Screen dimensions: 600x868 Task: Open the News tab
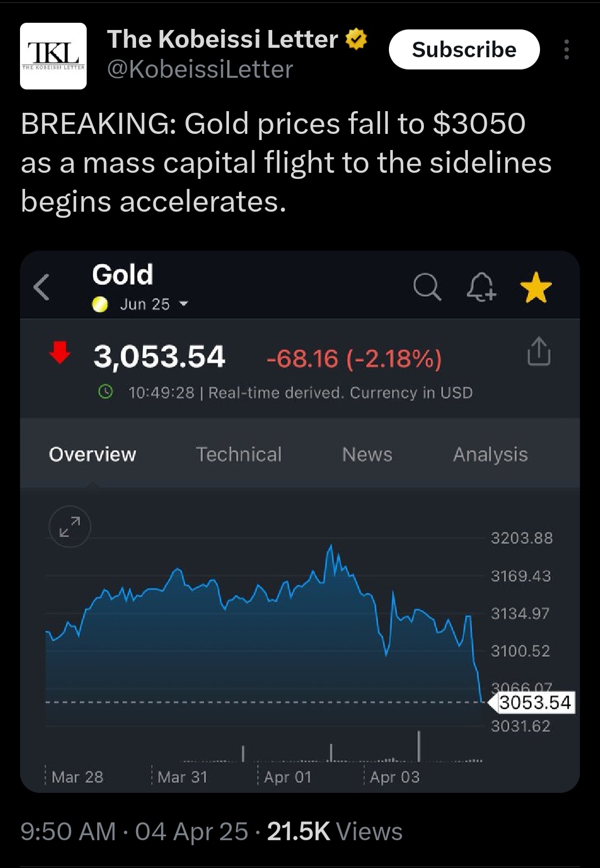point(367,454)
